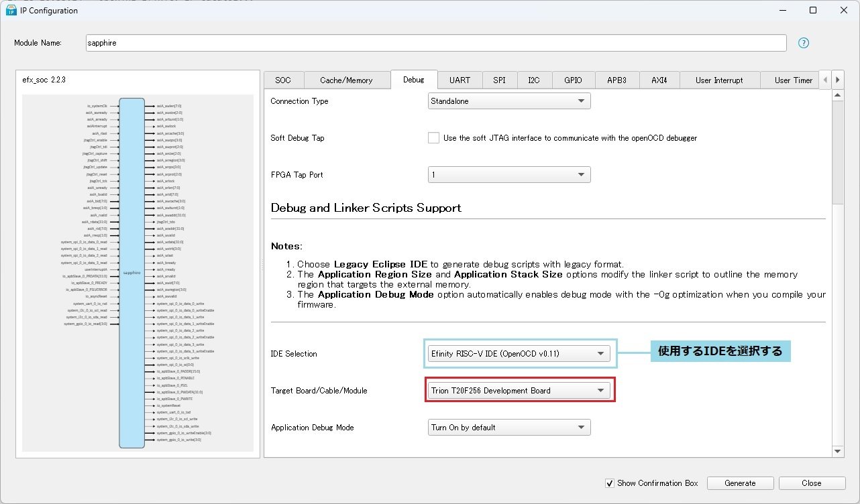The height and width of the screenshot is (504, 860).
Task: Click Debug and Linker Scripts Support heading
Action: click(x=366, y=208)
